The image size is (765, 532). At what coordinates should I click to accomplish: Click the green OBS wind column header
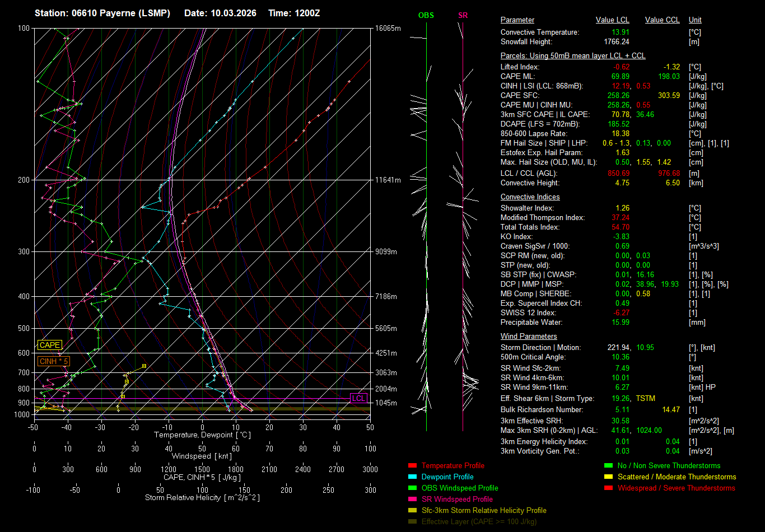pyautogui.click(x=426, y=16)
